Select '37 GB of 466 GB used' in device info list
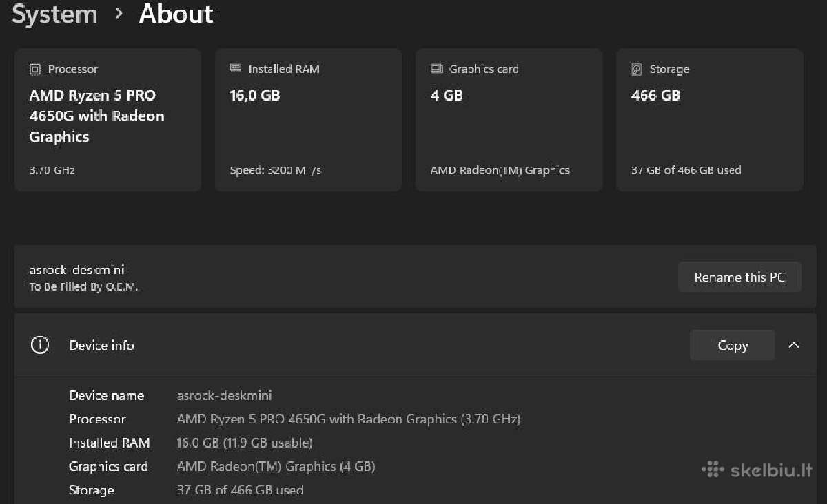 240,490
